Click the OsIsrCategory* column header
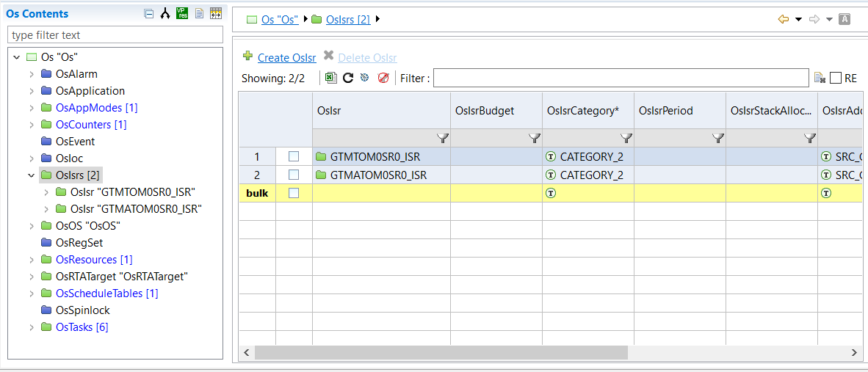Viewport: 868px width, 372px height. [588, 111]
